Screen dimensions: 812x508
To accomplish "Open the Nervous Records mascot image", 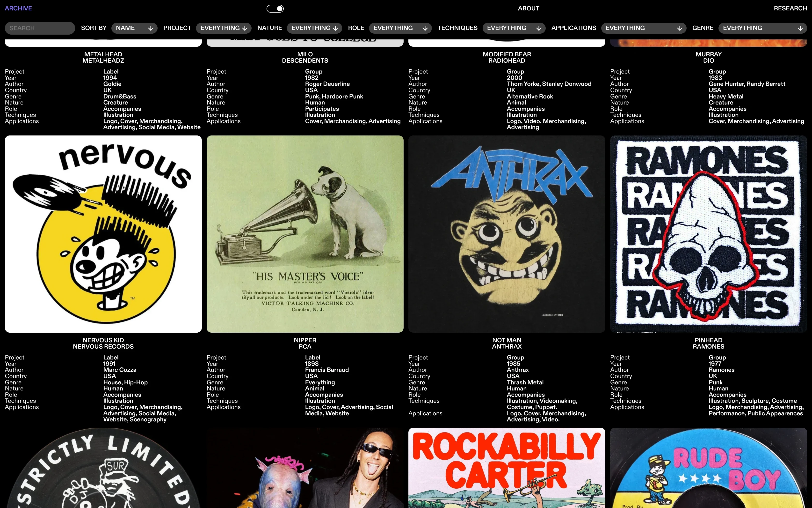I will [x=103, y=234].
